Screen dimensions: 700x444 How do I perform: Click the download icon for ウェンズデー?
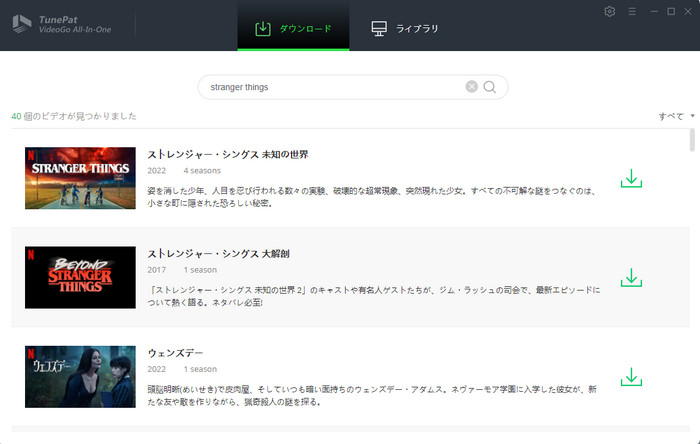click(x=631, y=377)
